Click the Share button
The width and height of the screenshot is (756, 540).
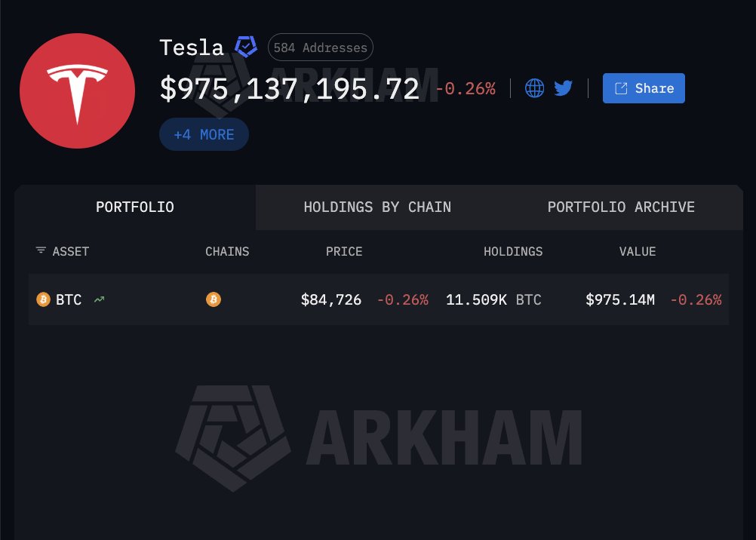coord(644,88)
